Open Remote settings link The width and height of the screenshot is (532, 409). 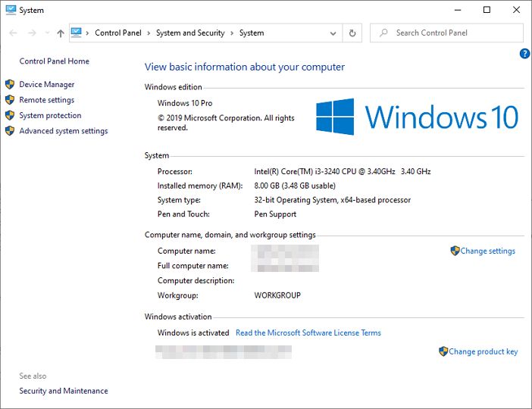47,100
